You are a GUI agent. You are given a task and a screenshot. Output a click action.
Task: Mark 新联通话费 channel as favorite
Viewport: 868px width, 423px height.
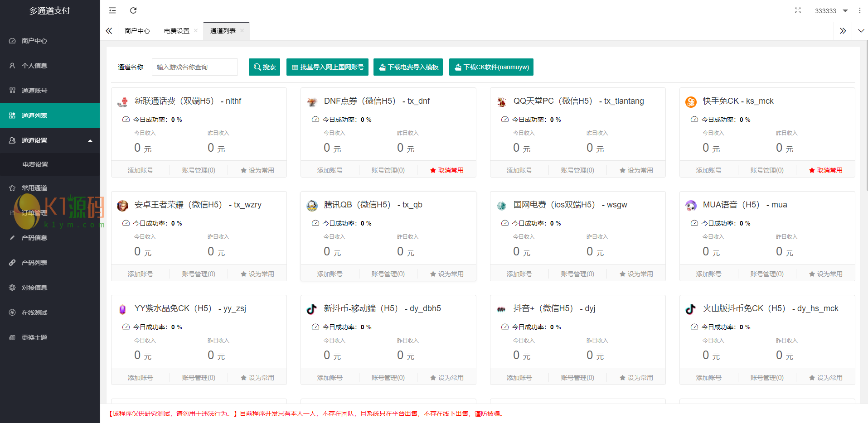257,170
